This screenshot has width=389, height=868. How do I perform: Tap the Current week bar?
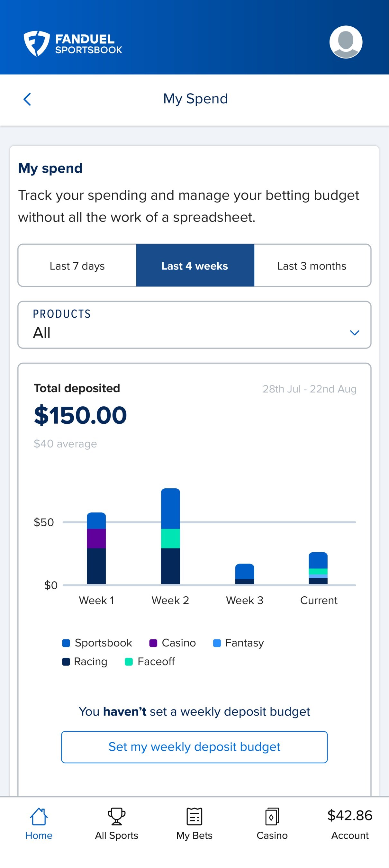click(318, 568)
